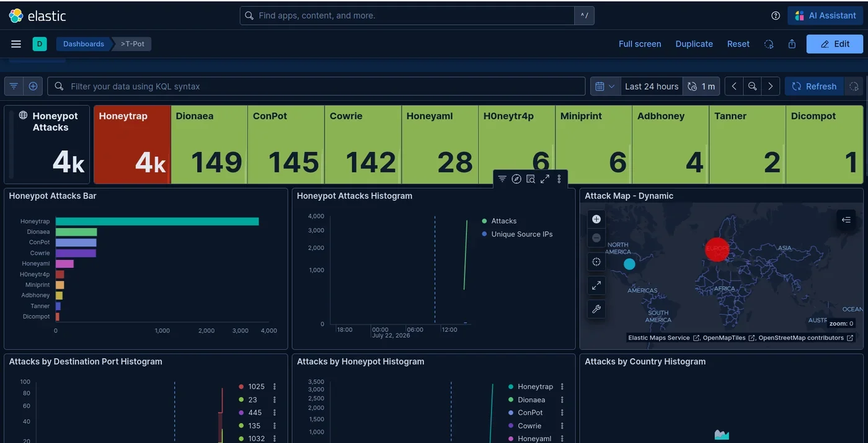
Task: Step the time range forward
Action: 770,86
